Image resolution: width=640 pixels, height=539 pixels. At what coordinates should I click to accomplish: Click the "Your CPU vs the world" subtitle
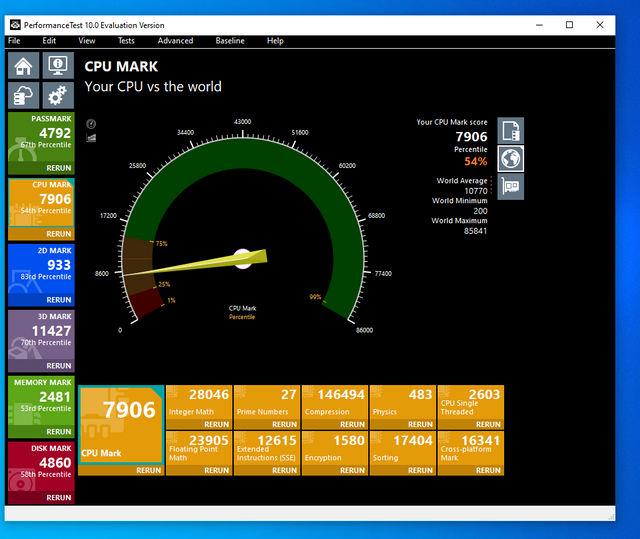click(153, 87)
